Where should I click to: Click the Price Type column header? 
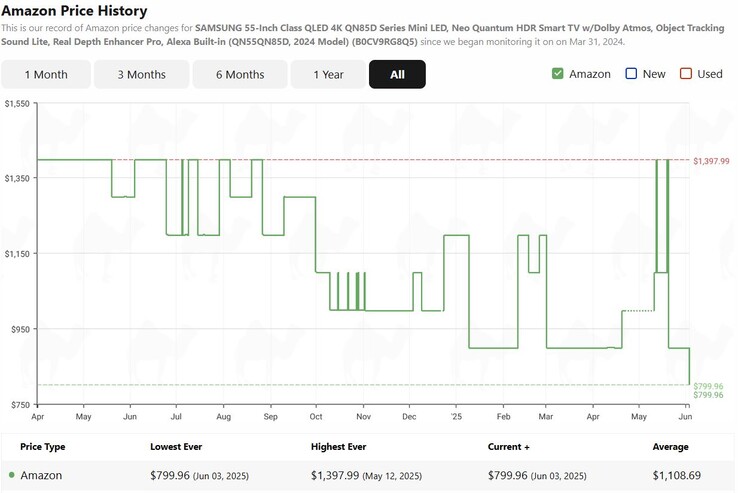coord(43,447)
